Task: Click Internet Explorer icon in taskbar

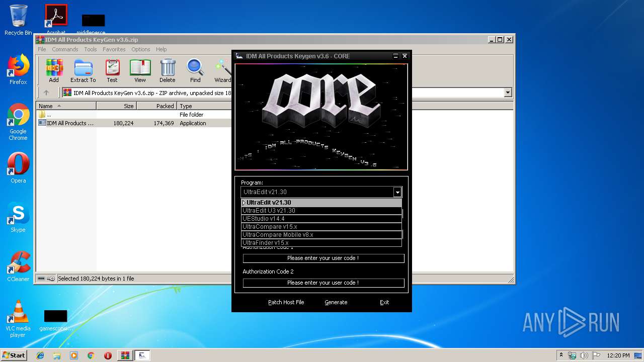Action: pos(40,355)
